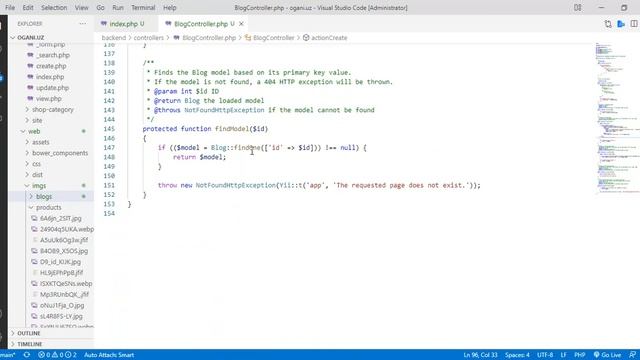Open sL4R8FS-LY.jpg image file

click(x=61, y=316)
